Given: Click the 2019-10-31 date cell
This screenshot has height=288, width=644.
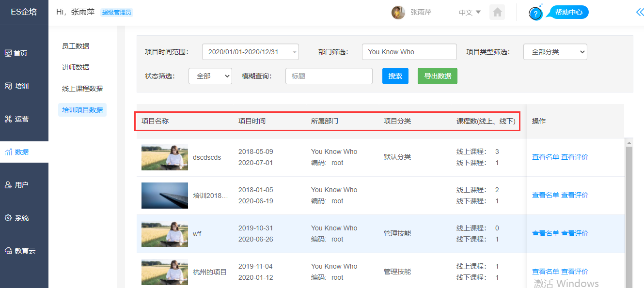Looking at the screenshot, I should [x=256, y=228].
